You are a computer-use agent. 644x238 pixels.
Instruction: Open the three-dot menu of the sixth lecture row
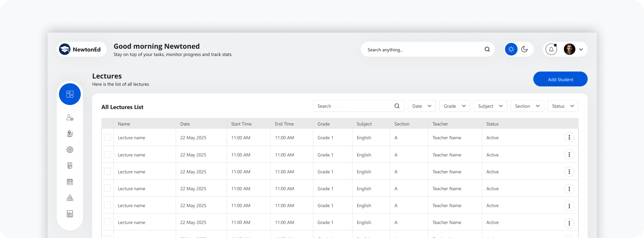click(569, 223)
